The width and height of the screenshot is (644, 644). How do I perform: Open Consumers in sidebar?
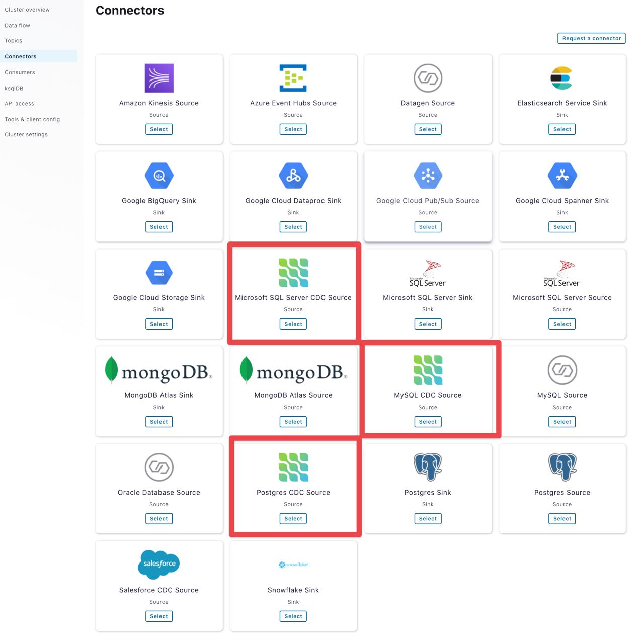(x=20, y=72)
